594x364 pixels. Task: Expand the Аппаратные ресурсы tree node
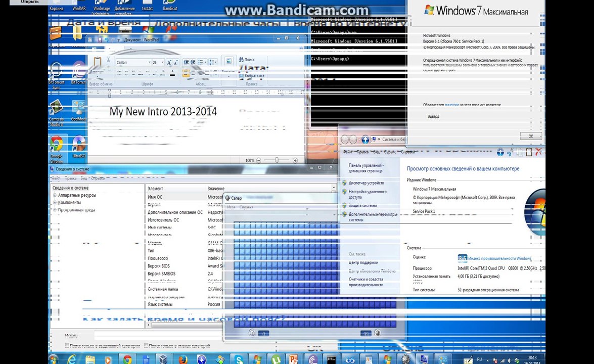tap(55, 196)
